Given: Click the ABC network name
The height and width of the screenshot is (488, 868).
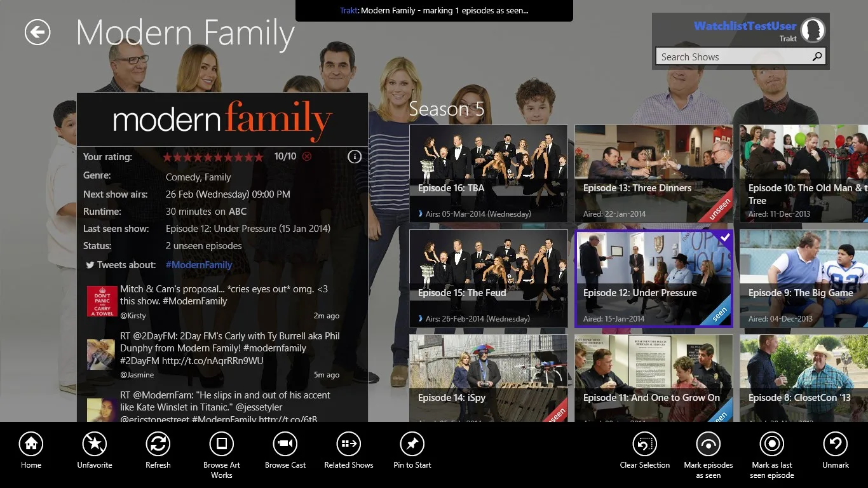Looking at the screenshot, I should (x=238, y=212).
